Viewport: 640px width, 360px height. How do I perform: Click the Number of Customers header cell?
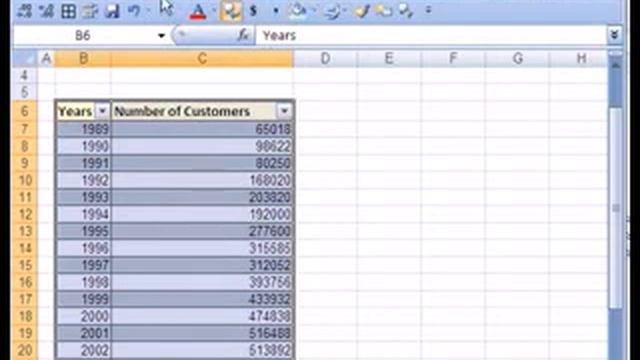pyautogui.click(x=202, y=111)
